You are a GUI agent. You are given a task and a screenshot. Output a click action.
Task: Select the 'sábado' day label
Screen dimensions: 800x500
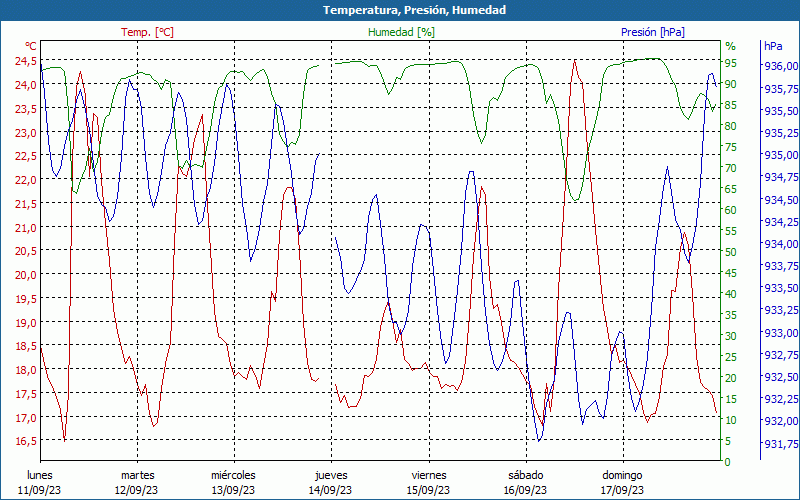click(x=526, y=475)
